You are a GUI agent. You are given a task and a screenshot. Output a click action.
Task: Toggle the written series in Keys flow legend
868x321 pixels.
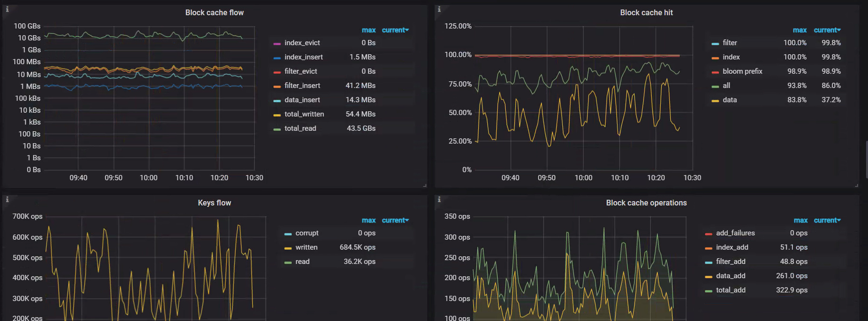coord(306,247)
